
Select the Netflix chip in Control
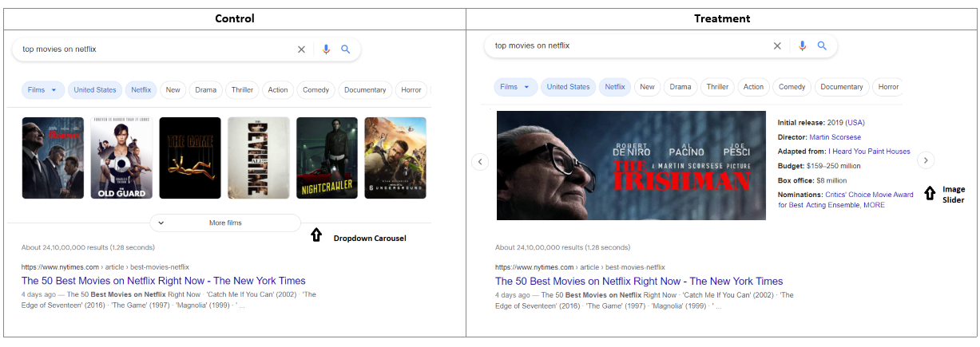point(141,90)
